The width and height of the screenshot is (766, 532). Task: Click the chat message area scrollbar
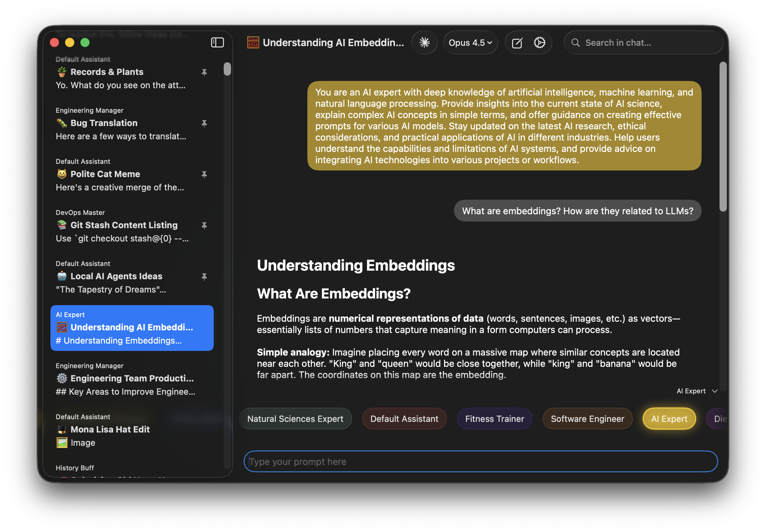tap(723, 137)
